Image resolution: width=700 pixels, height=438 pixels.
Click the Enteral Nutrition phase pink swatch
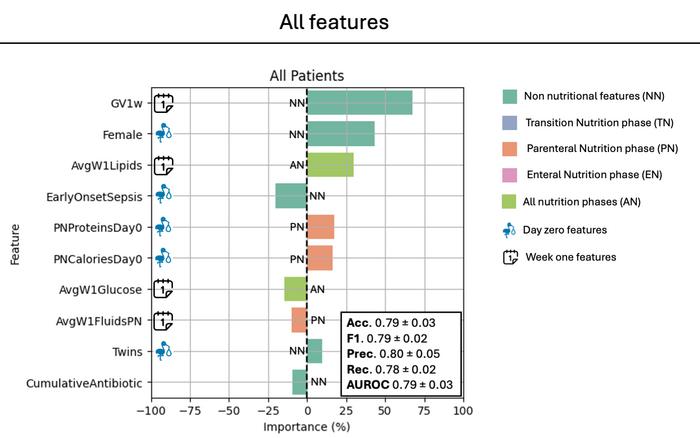(510, 175)
